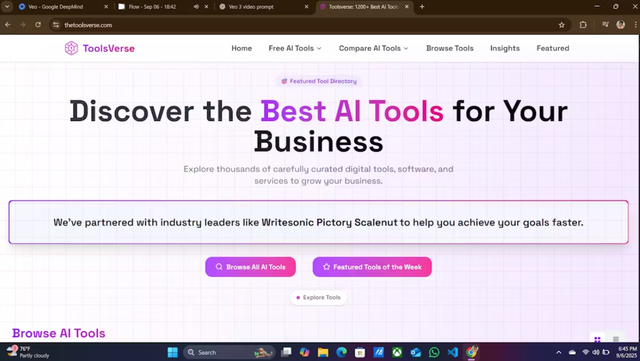The height and width of the screenshot is (361, 640).
Task: Open the OneDrive cloud tray icon
Action: point(572,352)
